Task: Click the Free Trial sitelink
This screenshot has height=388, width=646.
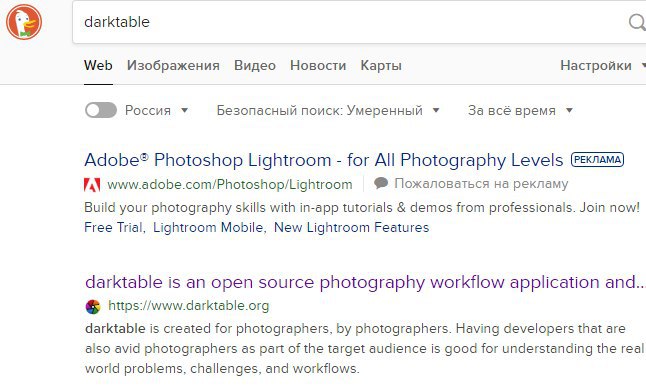Action: (113, 227)
